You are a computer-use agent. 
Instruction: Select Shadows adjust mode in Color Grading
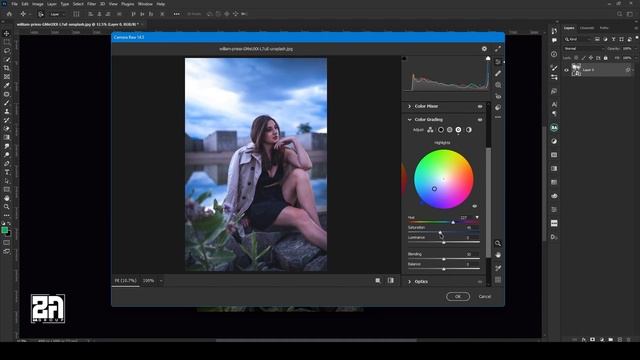pyautogui.click(x=440, y=130)
